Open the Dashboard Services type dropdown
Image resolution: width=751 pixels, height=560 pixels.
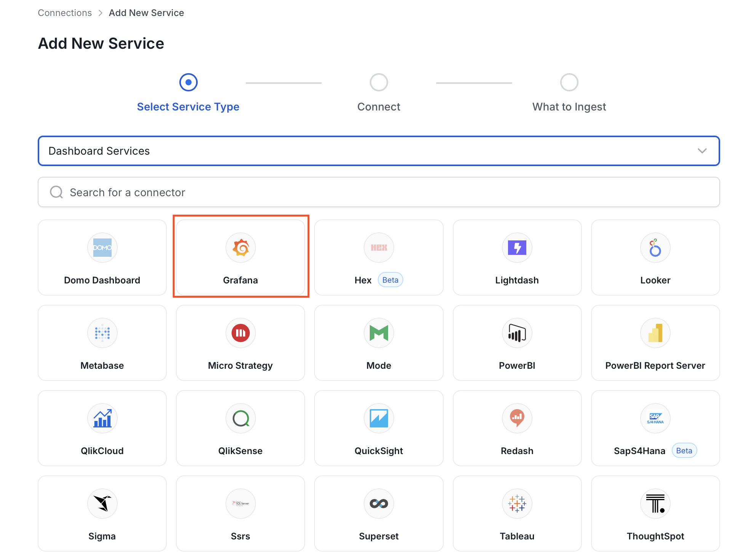click(x=379, y=151)
